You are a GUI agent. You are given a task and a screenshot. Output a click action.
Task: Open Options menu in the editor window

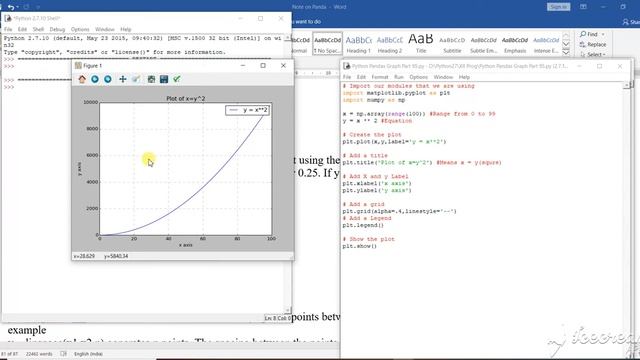coord(418,77)
